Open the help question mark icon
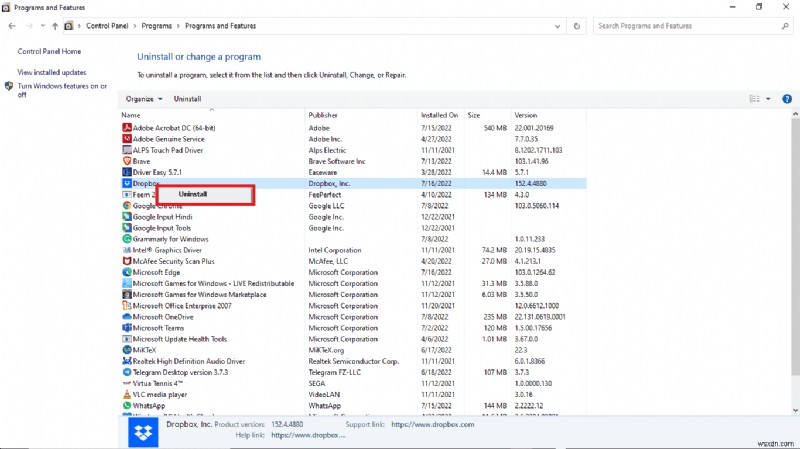The width and height of the screenshot is (800, 449). pyautogui.click(x=787, y=99)
